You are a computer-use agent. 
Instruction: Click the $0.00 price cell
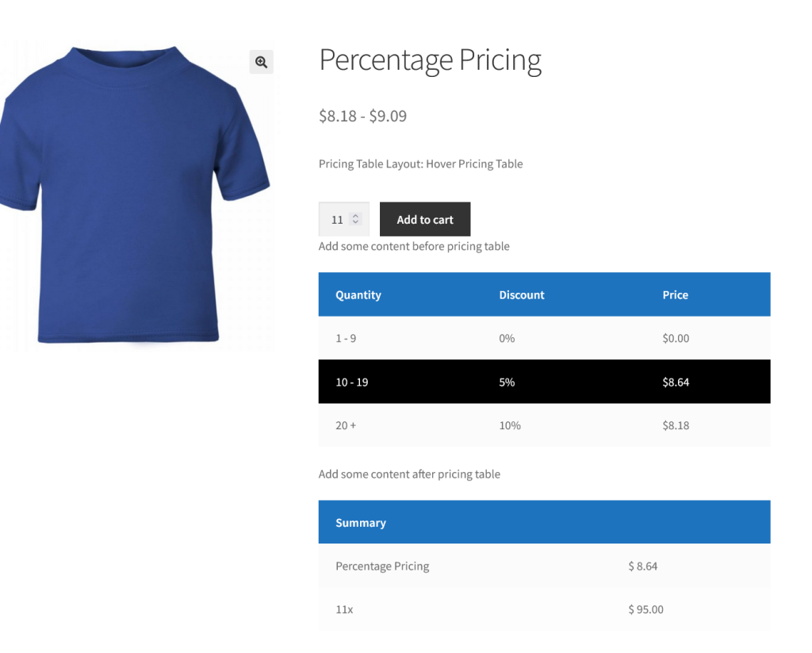676,339
